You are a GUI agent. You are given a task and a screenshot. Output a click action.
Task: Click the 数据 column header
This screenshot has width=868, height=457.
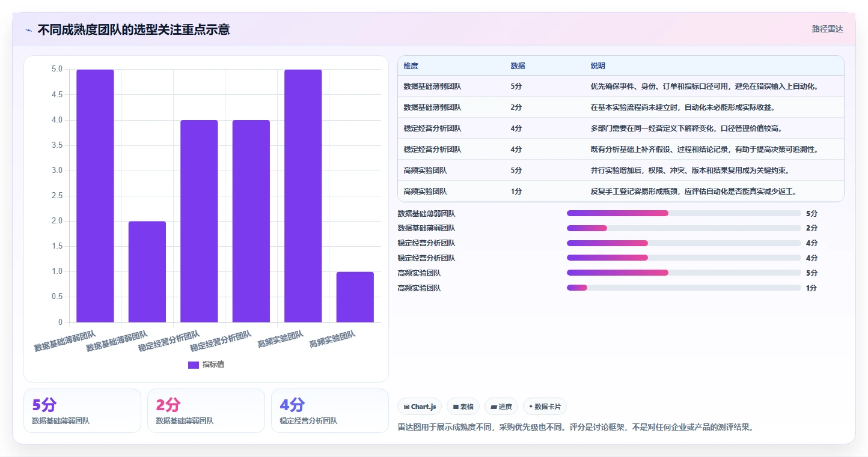[x=518, y=65]
